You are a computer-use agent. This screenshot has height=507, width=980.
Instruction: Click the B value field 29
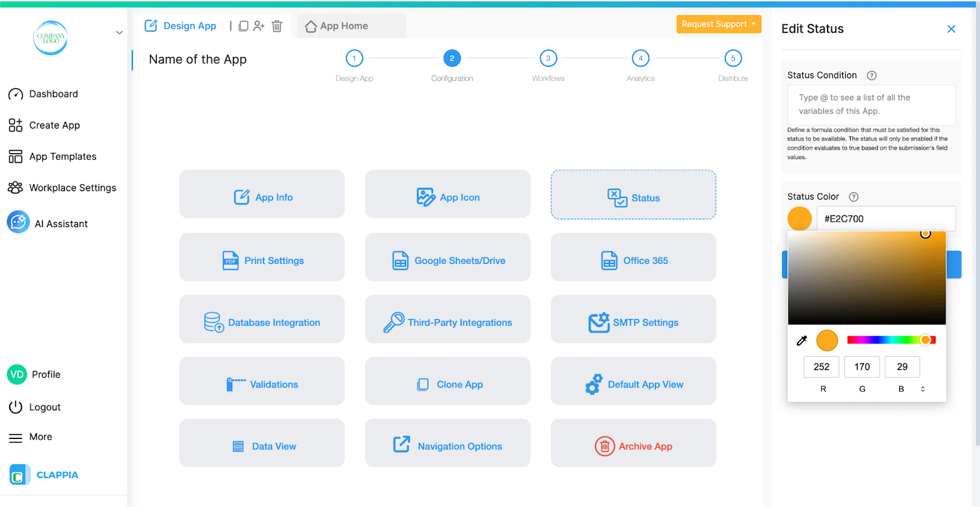[x=902, y=367]
